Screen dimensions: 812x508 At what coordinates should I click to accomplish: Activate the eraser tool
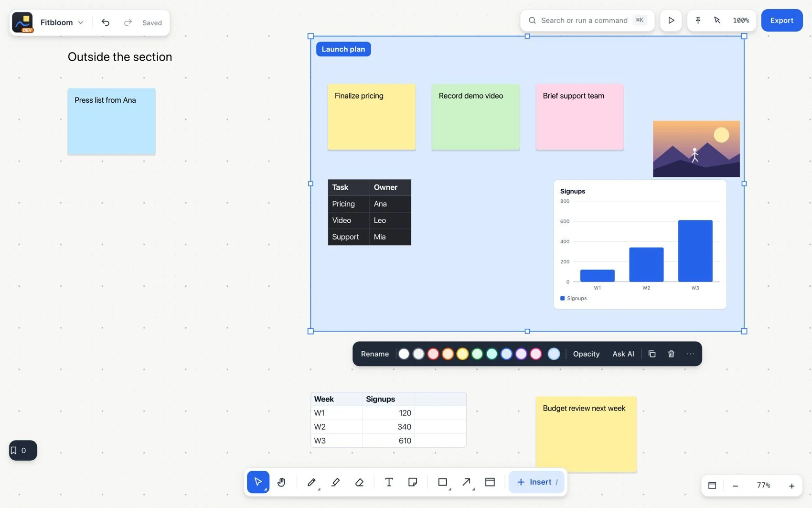point(360,482)
